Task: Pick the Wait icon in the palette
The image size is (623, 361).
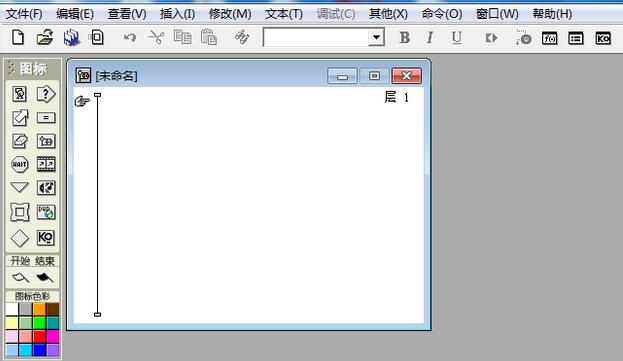Action: pos(19,164)
